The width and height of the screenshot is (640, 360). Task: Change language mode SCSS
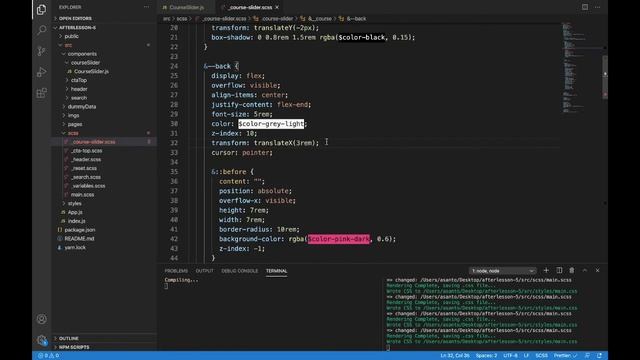(x=541, y=356)
